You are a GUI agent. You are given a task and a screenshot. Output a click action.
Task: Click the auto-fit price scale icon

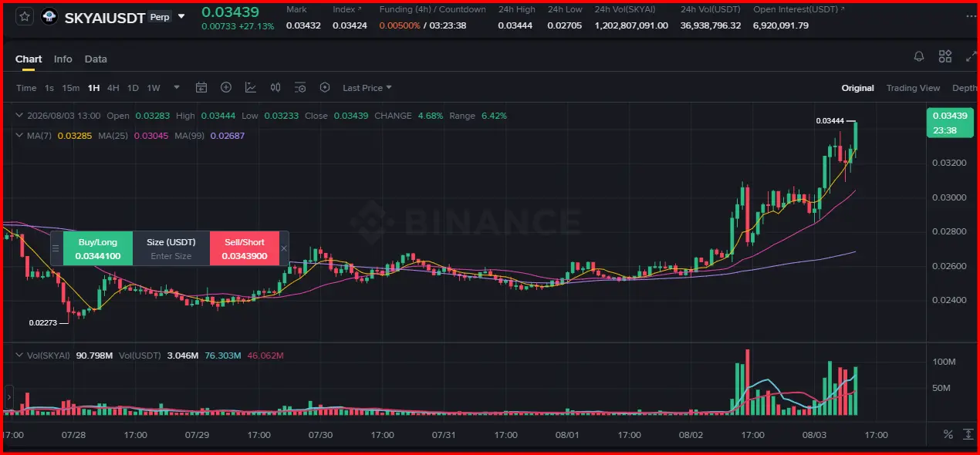pos(969,435)
